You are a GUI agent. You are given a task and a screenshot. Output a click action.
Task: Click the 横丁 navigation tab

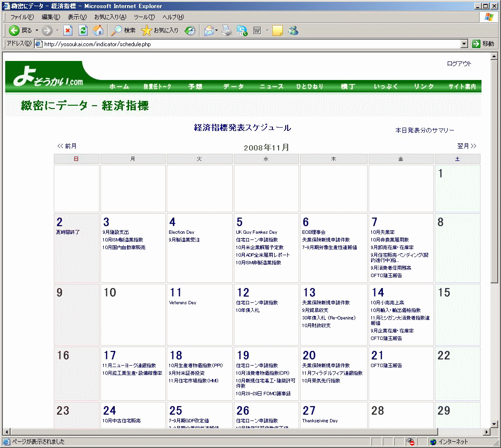click(x=348, y=87)
